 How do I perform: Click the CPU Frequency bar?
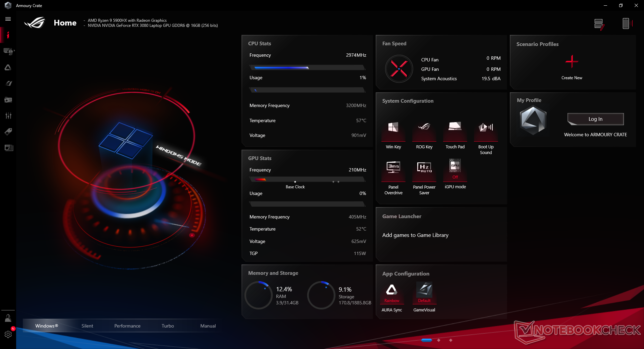(x=307, y=68)
